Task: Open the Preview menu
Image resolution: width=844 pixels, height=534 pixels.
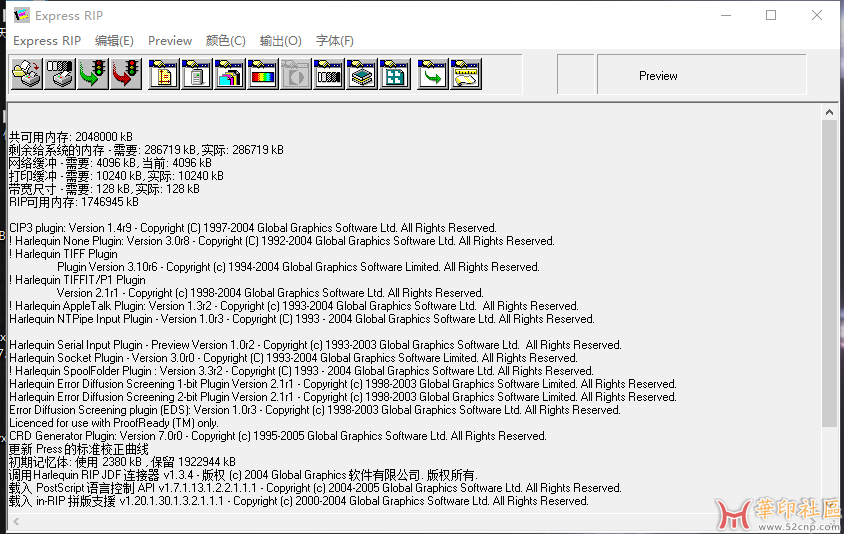Action: point(170,41)
